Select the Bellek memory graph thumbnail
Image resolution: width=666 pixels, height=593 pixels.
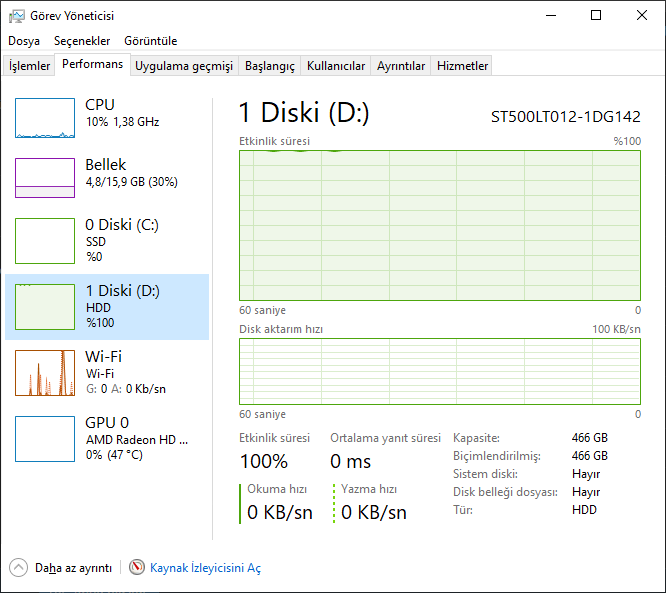pos(45,178)
